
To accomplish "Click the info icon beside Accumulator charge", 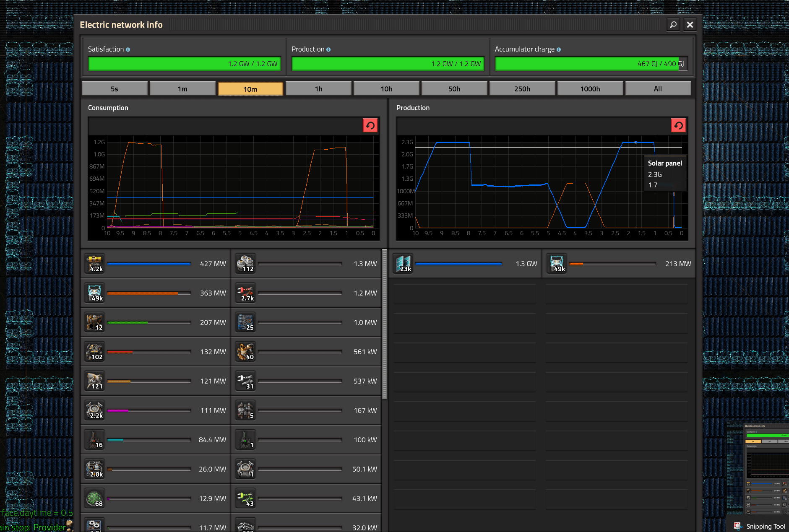I will 559,49.
